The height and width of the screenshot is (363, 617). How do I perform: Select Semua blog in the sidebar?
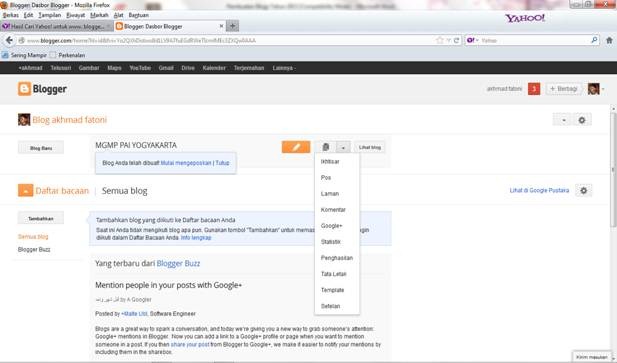pos(33,237)
